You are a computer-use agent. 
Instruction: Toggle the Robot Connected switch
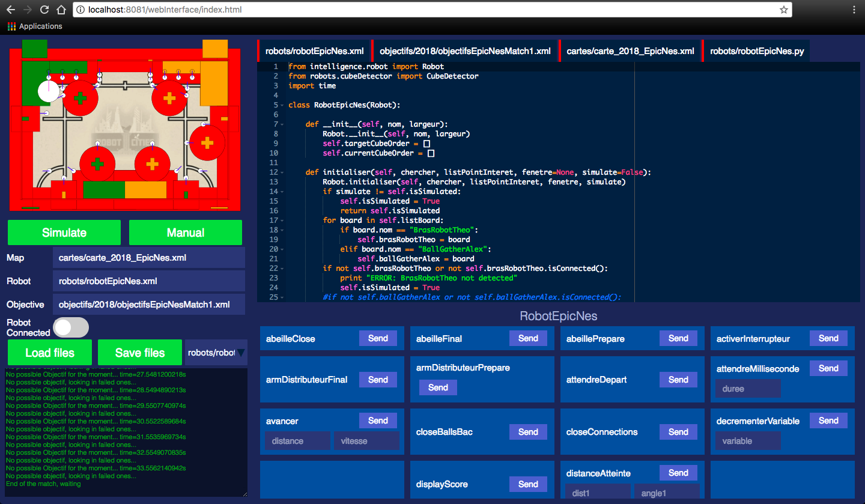(x=71, y=327)
